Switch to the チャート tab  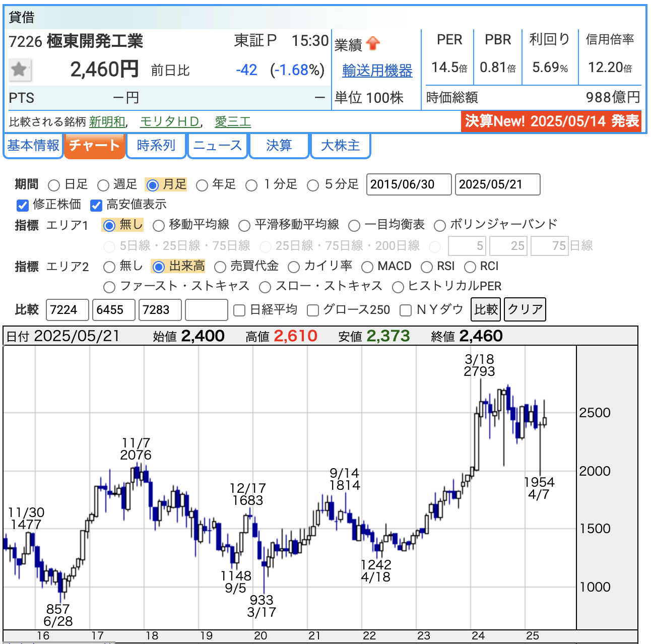[x=94, y=146]
